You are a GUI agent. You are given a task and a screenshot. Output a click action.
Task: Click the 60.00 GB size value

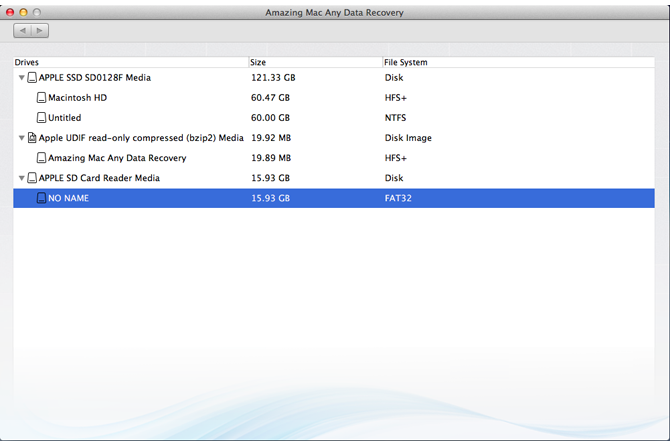pos(270,118)
